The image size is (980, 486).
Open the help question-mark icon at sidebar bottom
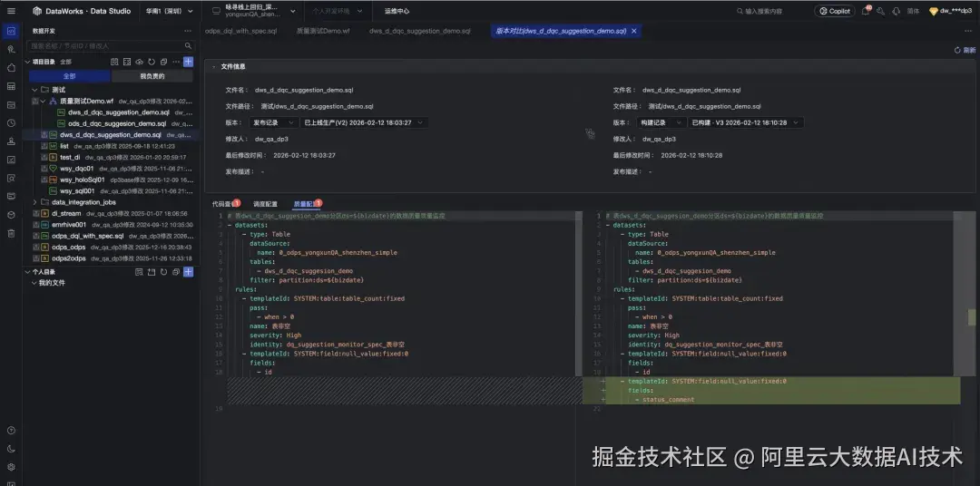point(11,431)
